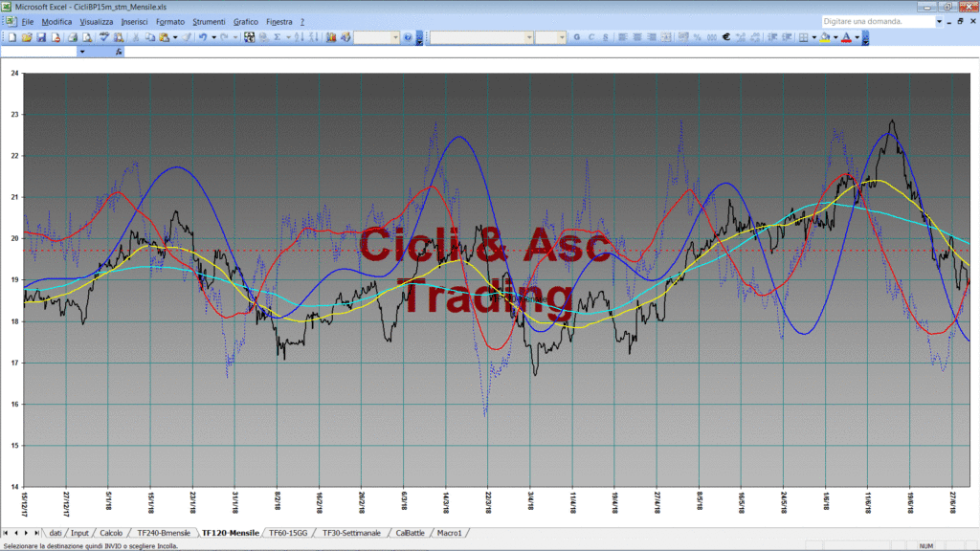Switch to the Calcolo sheet tab
Viewport: 980px width, 551px height.
tap(111, 533)
